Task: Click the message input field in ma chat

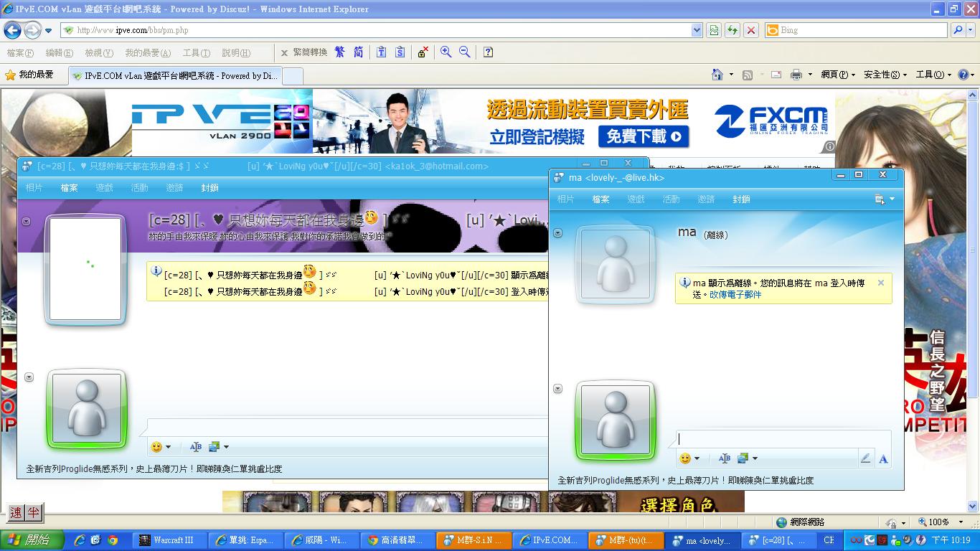Action: pyautogui.click(x=783, y=439)
